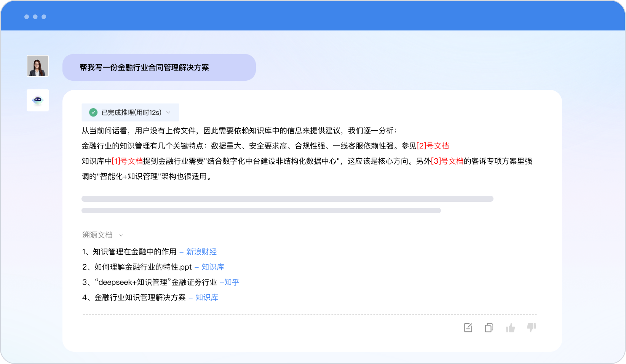Click the user message bubble about 合同管理解决方案

point(159,67)
